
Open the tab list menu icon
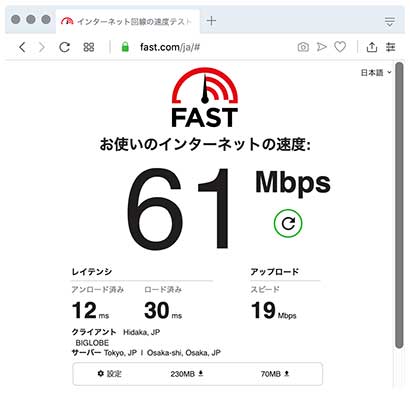pos(390,22)
